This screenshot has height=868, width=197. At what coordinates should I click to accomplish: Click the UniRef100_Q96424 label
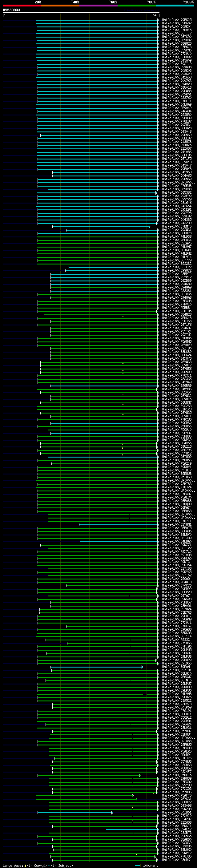pyautogui.click(x=177, y=725)
